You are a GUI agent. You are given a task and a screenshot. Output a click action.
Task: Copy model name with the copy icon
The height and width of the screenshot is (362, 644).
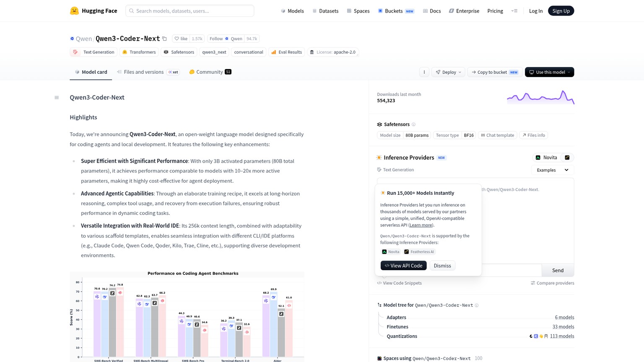coord(164,39)
